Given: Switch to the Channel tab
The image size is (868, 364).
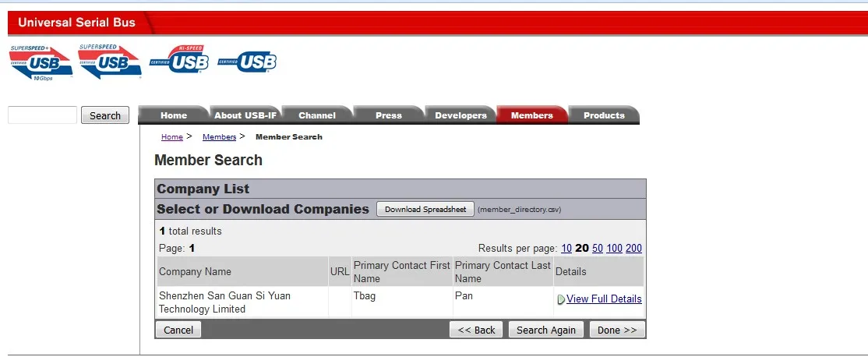Looking at the screenshot, I should [x=316, y=115].
